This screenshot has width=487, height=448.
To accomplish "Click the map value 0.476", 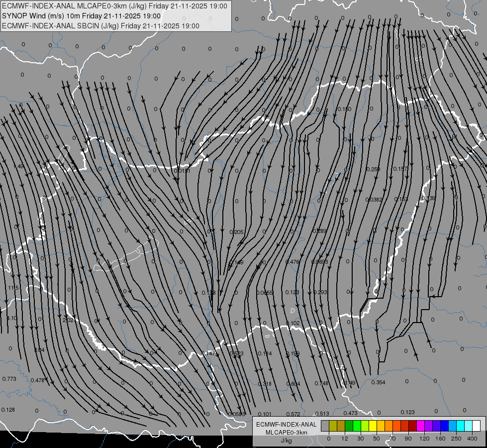I will click(292, 262).
